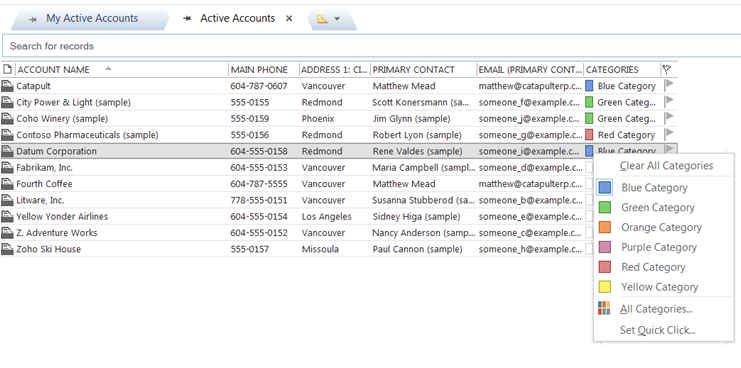This screenshot has height=368, width=741.
Task: Click the account icon for Fabrikam, Inc.
Action: click(x=7, y=167)
